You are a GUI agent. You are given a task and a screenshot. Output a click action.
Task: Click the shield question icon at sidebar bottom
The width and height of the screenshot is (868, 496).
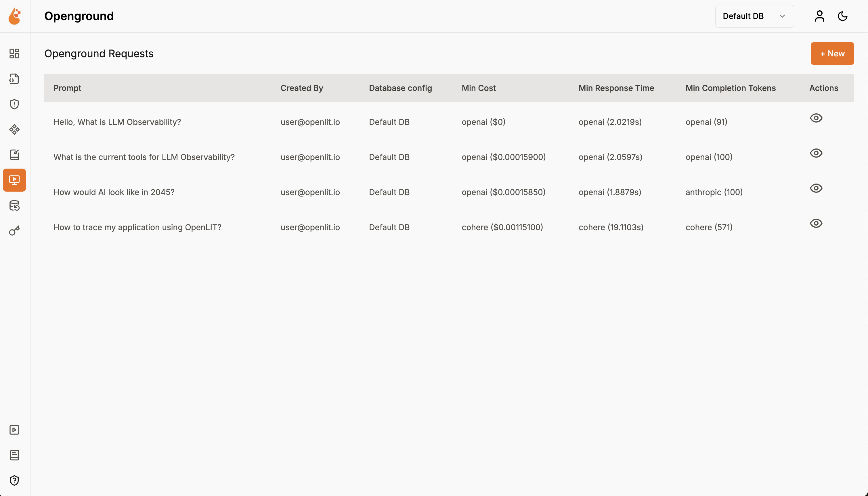pos(14,480)
